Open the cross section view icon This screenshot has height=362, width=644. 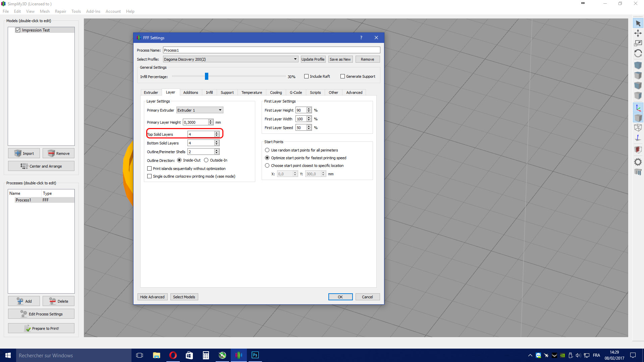click(638, 149)
